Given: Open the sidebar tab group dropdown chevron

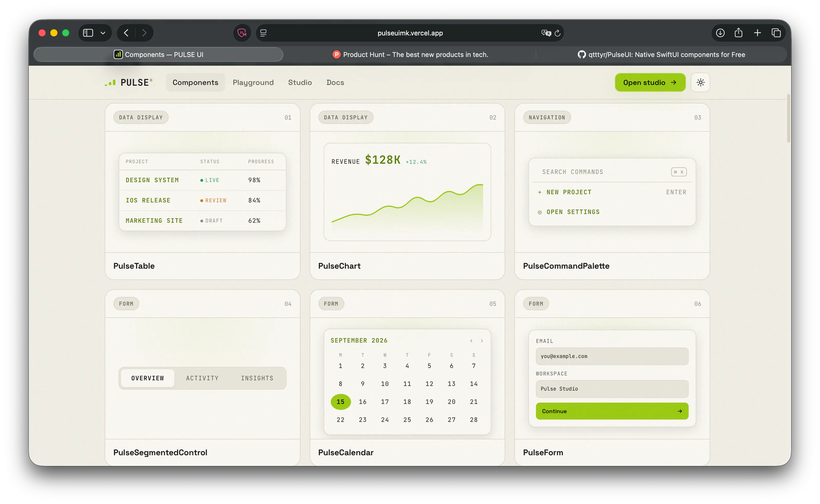Looking at the screenshot, I should tap(103, 33).
